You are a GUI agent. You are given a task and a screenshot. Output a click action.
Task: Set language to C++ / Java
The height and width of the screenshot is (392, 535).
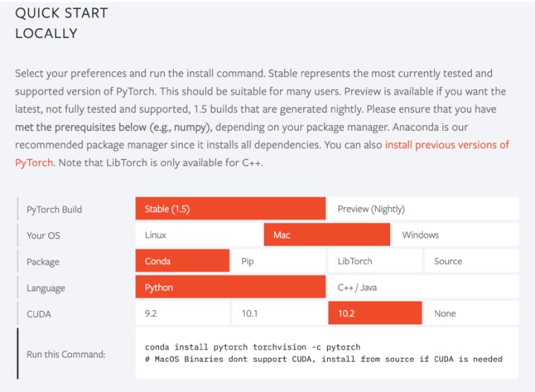tap(424, 287)
